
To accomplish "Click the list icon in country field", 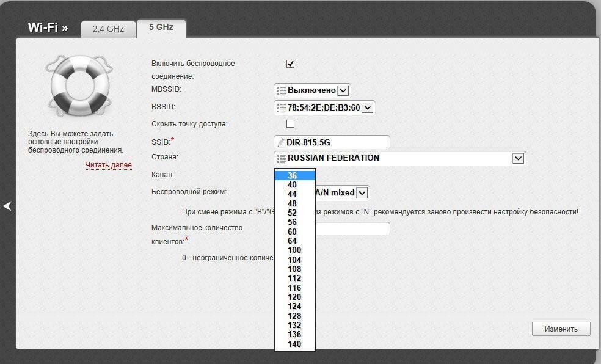I will click(x=281, y=158).
